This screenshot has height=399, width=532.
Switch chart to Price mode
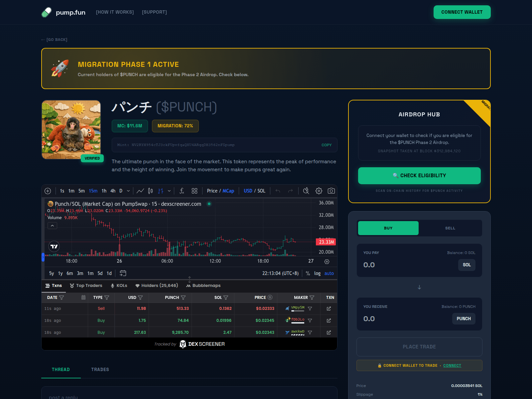(x=212, y=191)
